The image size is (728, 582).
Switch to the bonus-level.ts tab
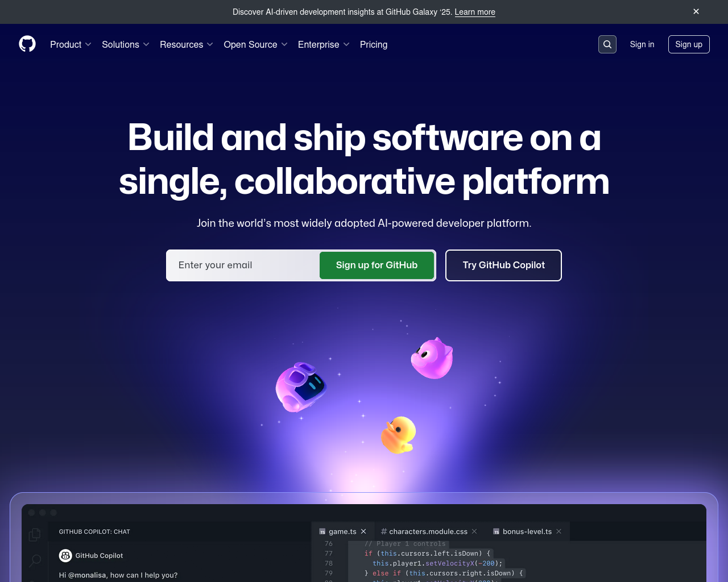tap(527, 531)
